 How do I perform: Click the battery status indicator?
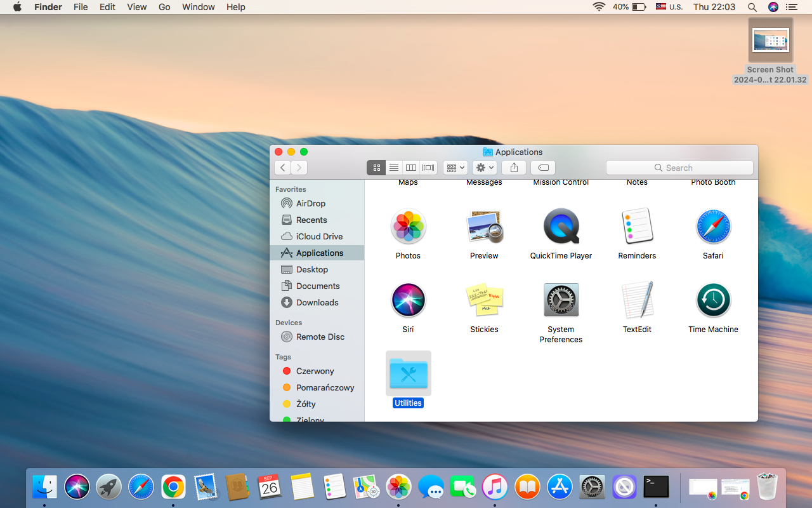point(629,7)
